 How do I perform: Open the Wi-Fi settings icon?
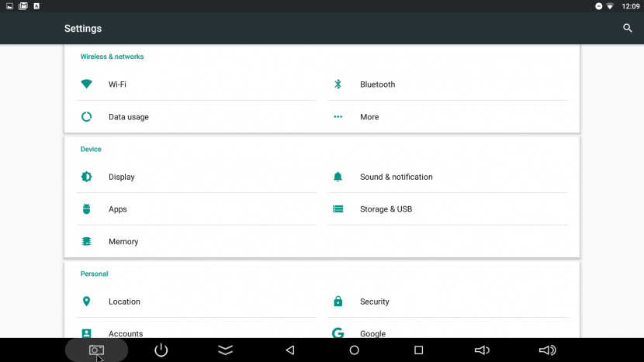click(86, 84)
